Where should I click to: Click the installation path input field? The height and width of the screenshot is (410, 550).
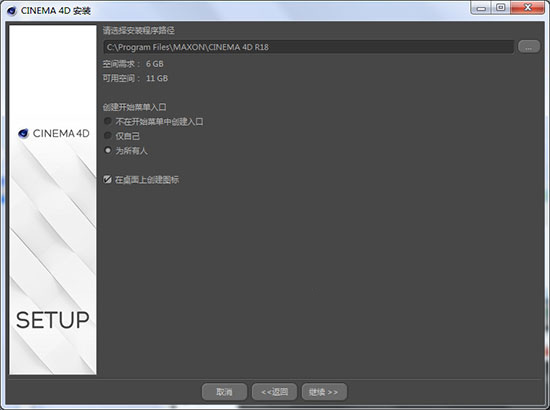tap(309, 47)
